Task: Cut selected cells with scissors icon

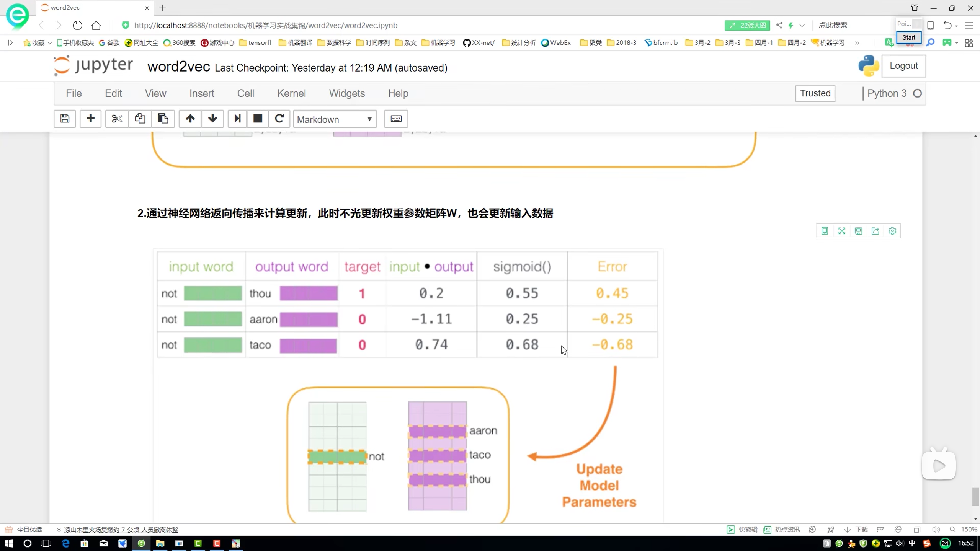Action: pyautogui.click(x=117, y=119)
